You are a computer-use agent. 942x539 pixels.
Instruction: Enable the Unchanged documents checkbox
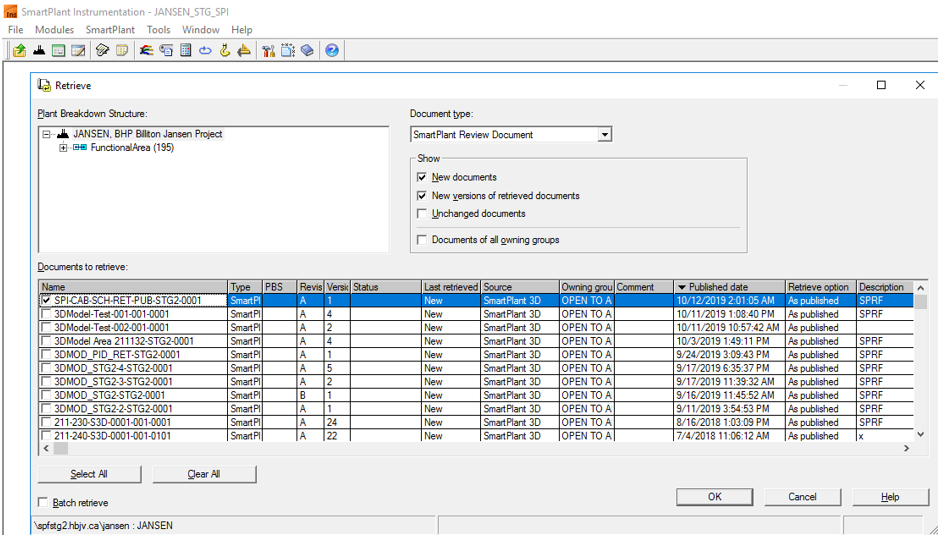[x=422, y=214]
